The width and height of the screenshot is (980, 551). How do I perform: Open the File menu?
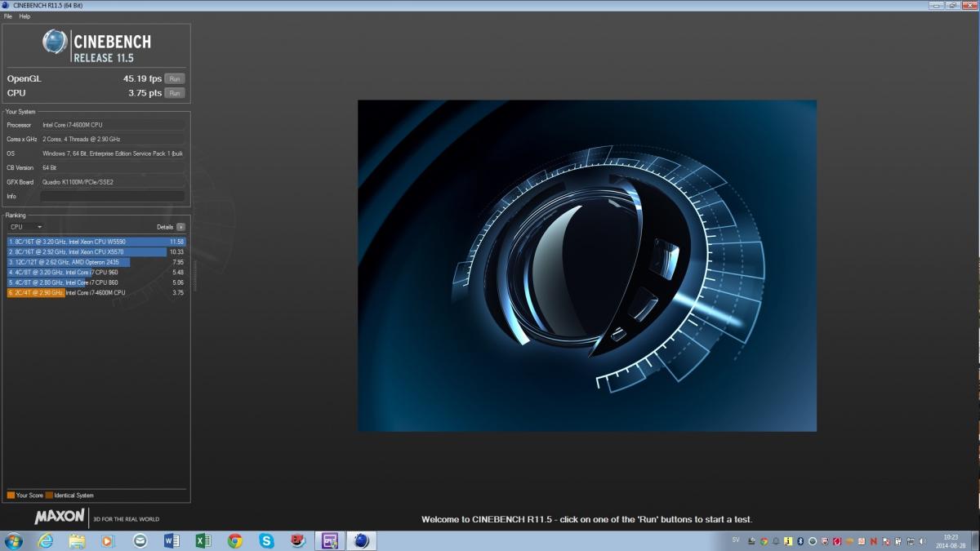[x=8, y=16]
